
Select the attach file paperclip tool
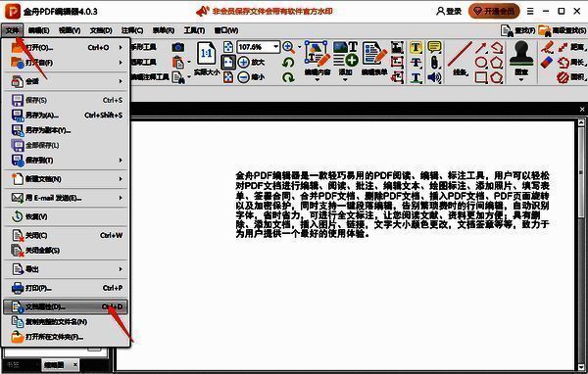pos(434,63)
